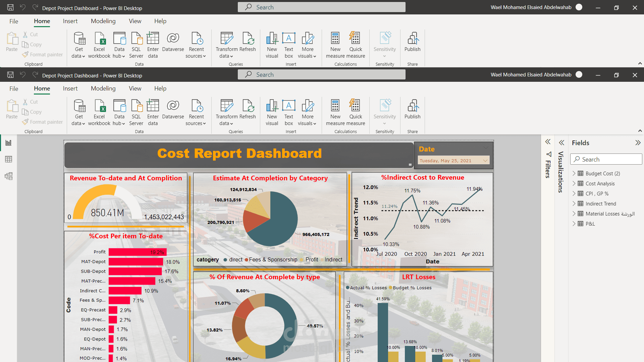This screenshot has width=644, height=362.
Task: Click Format painter in lower window clipboard group
Action: point(43,122)
